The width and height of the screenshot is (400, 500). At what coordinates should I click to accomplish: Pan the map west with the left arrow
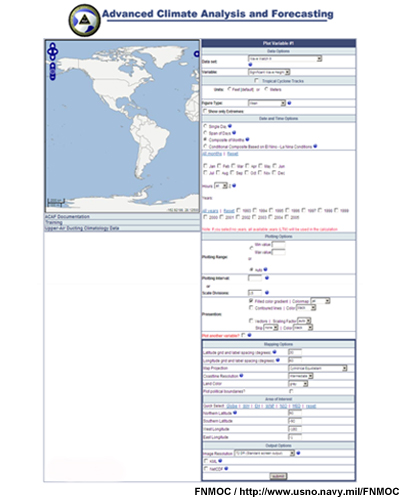[50, 52]
